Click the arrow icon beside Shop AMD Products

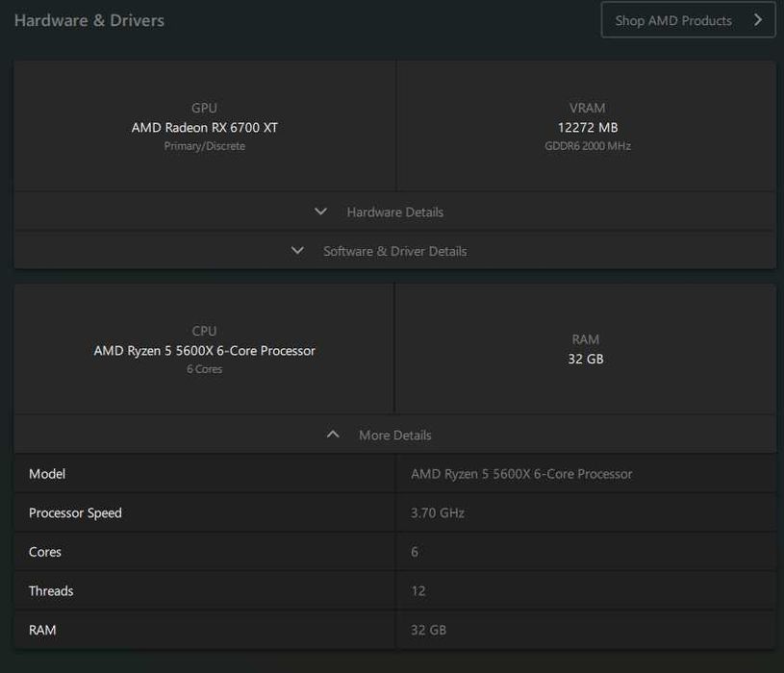758,20
